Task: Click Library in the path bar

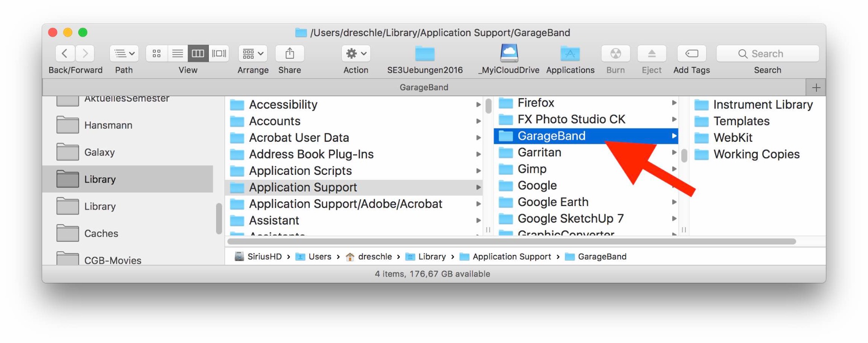Action: click(x=425, y=257)
